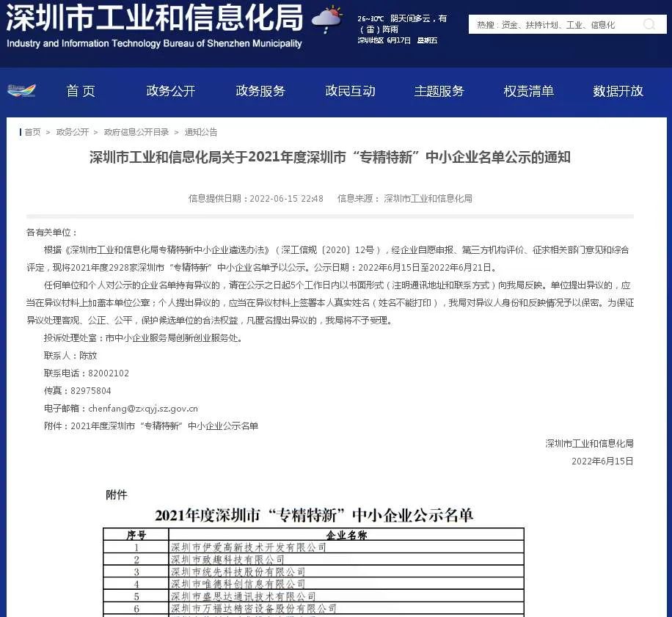Open 首页 in the main navigation bar
Viewport: 672px width, 617px height.
(81, 91)
